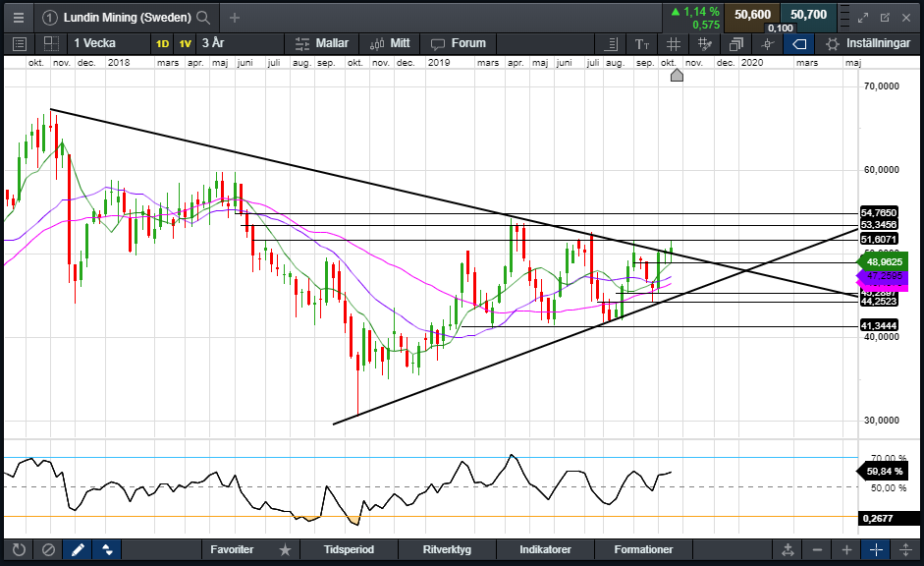
Task: Click the timeline home marker near okt.
Action: click(x=678, y=75)
